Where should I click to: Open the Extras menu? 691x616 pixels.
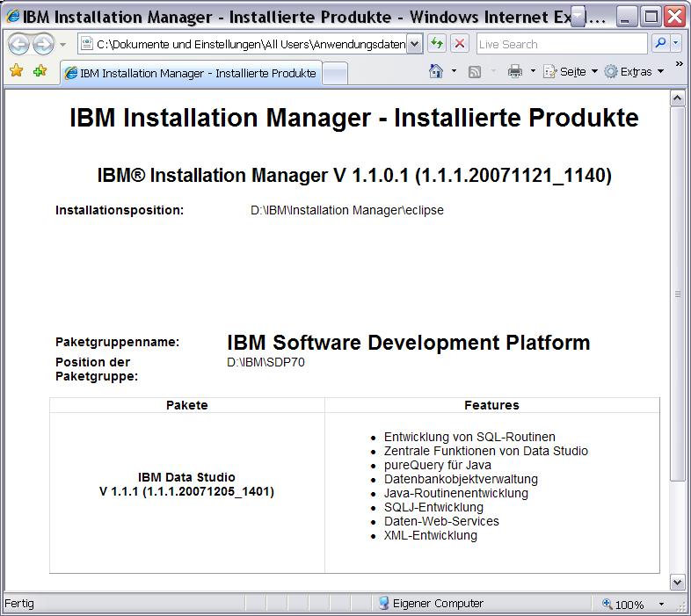tap(634, 71)
